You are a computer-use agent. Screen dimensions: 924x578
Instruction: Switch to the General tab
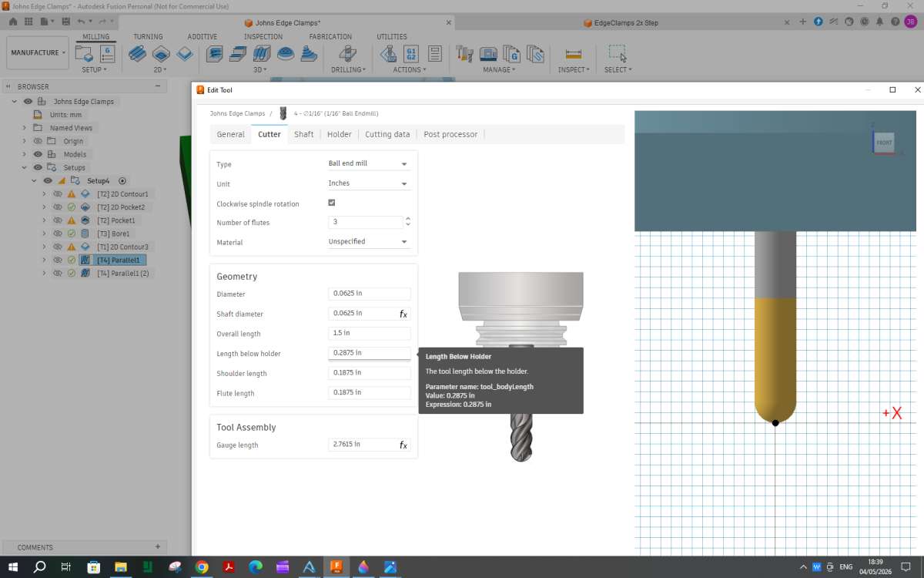click(x=230, y=134)
